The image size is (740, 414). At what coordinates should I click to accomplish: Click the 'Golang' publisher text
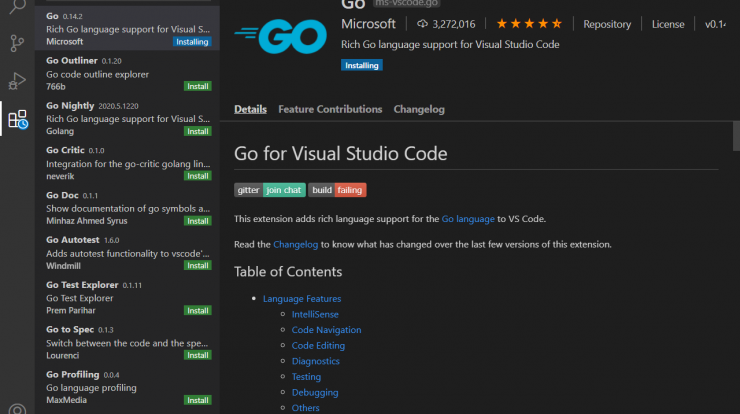(60, 131)
